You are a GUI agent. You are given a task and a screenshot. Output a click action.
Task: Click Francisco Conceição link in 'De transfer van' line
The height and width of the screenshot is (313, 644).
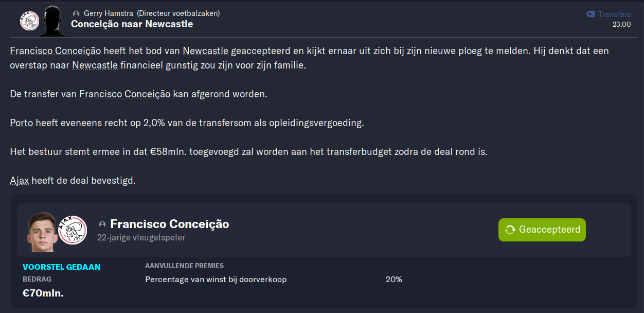click(x=125, y=94)
